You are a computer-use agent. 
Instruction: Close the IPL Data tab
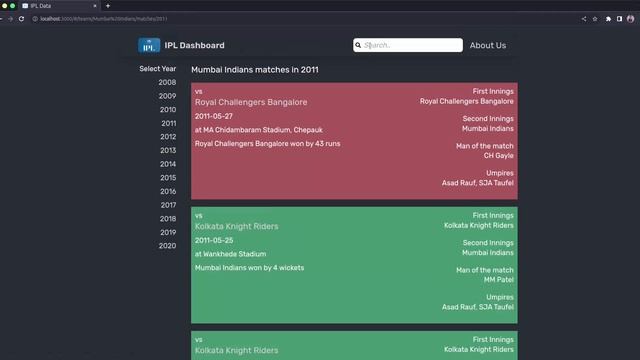pyautogui.click(x=95, y=6)
